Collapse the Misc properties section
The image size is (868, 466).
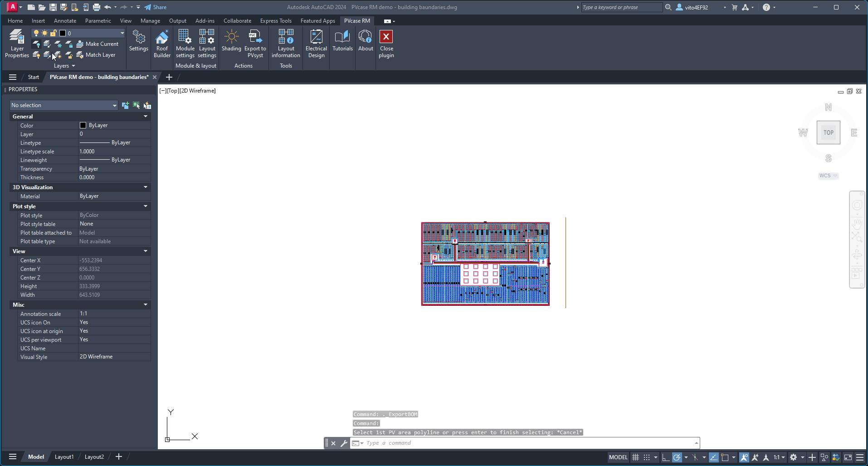point(146,305)
